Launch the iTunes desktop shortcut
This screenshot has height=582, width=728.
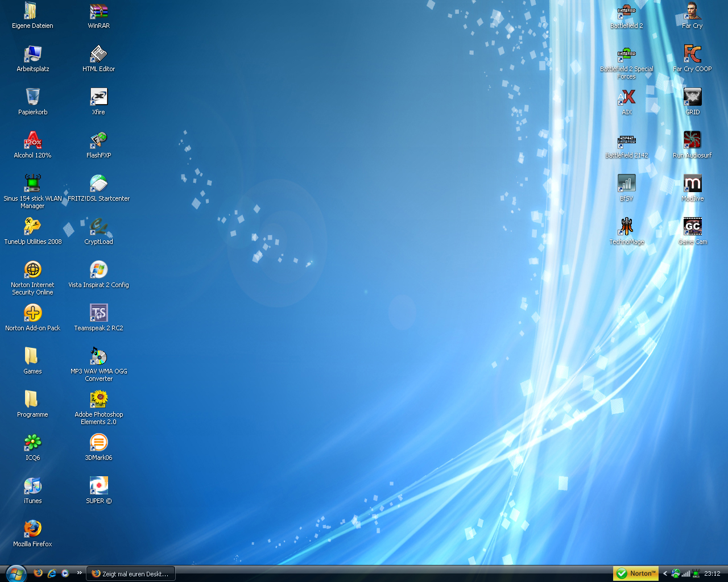pyautogui.click(x=32, y=487)
